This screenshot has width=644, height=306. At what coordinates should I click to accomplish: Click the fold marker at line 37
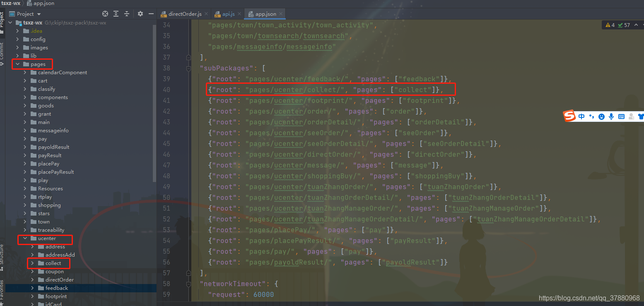coord(189,57)
